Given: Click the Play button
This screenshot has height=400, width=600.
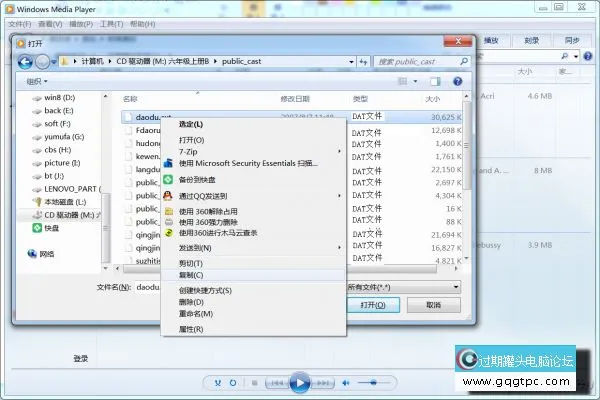Looking at the screenshot, I should (x=300, y=382).
